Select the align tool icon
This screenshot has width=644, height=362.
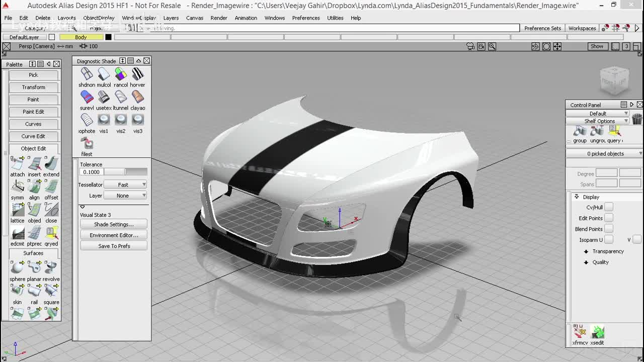(x=34, y=186)
